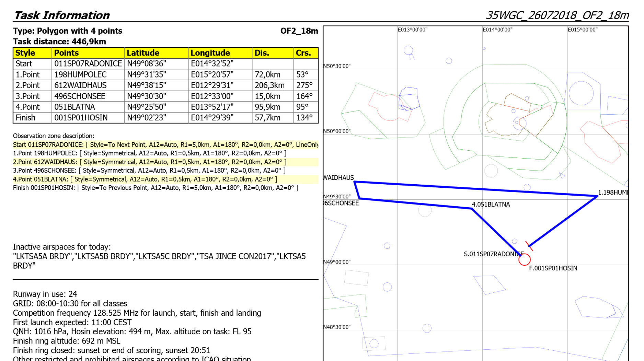The image size is (644, 361).
Task: Click the F.001SP01HOSIN map label
Action: (553, 268)
